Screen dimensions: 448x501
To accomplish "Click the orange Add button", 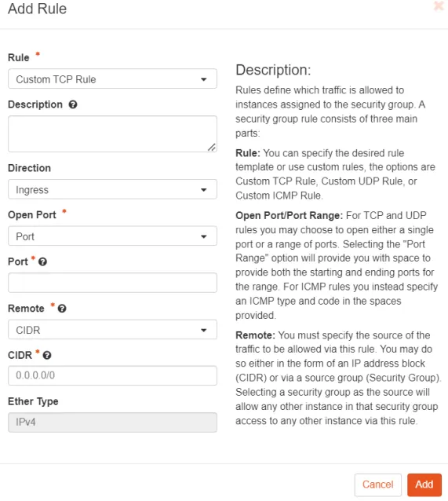I will pyautogui.click(x=424, y=485).
